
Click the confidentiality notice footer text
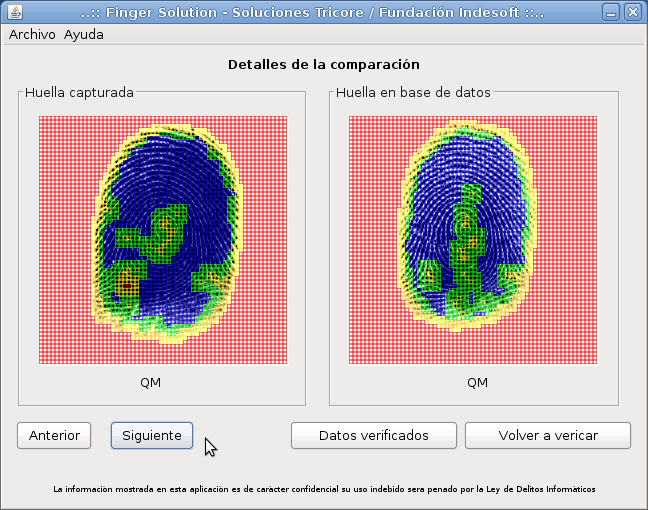pos(324,489)
